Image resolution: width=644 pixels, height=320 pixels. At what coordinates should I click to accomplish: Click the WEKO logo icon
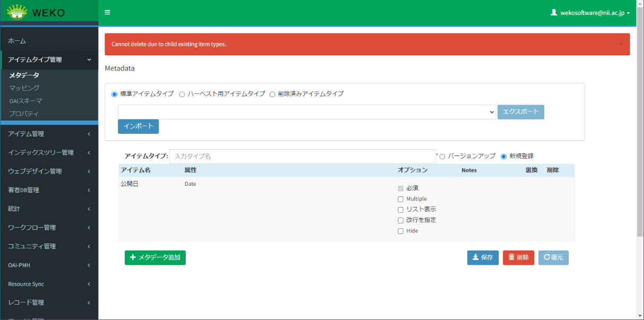click(17, 12)
